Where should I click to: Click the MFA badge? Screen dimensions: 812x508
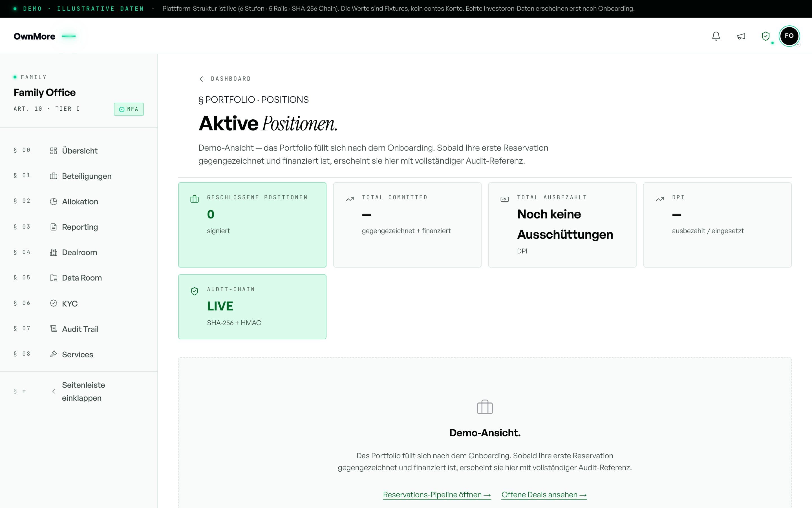click(129, 109)
